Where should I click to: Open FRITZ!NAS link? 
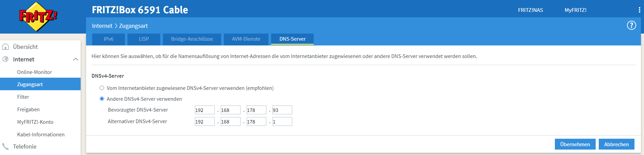coord(530,10)
